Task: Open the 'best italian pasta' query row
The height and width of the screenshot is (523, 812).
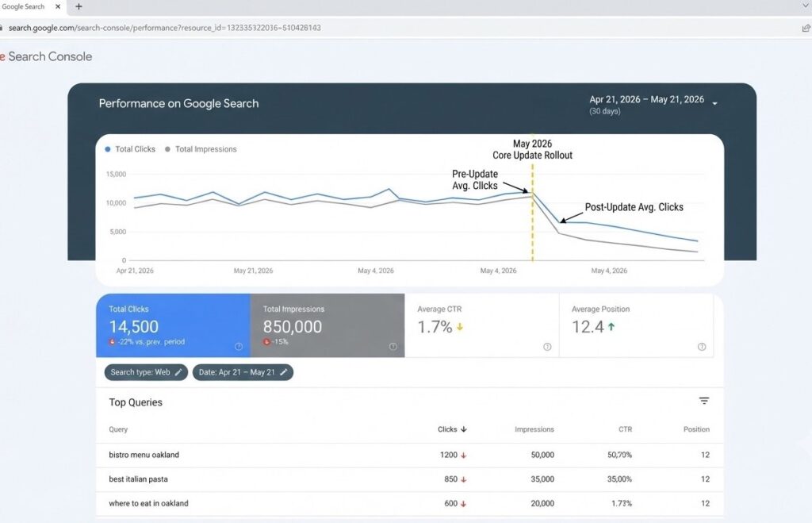Action: point(410,479)
